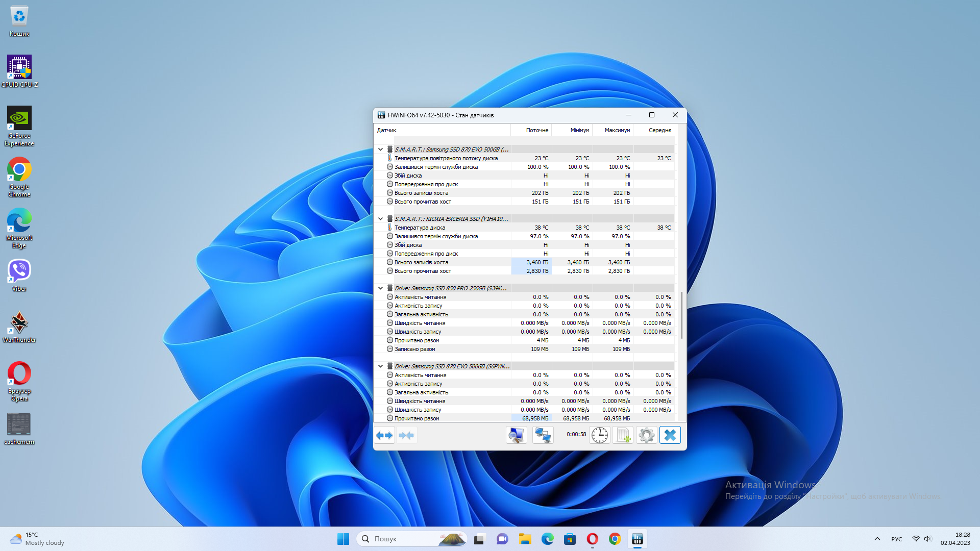Collapse S.M.A.R.T. KIOXIA-EXCERIA SSD group
Image resolution: width=980 pixels, height=551 pixels.
pyautogui.click(x=380, y=219)
